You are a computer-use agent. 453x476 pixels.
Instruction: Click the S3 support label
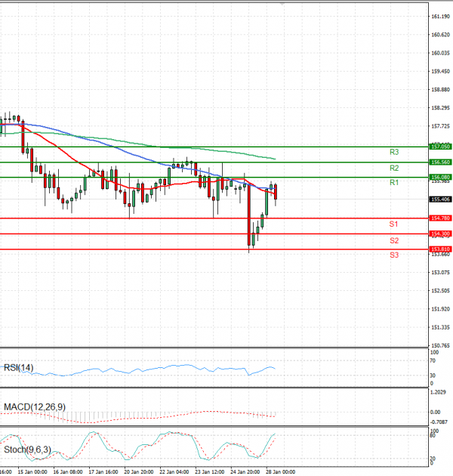click(x=394, y=255)
